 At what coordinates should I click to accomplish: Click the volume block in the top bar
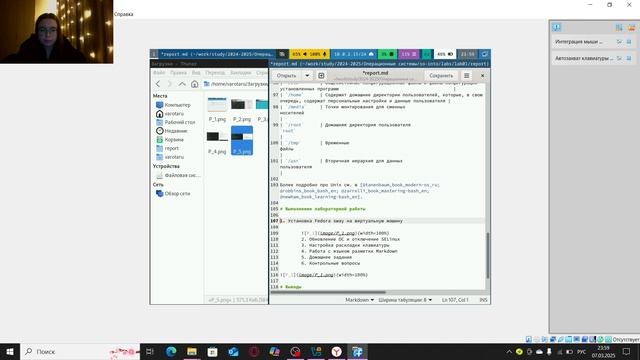[x=310, y=54]
